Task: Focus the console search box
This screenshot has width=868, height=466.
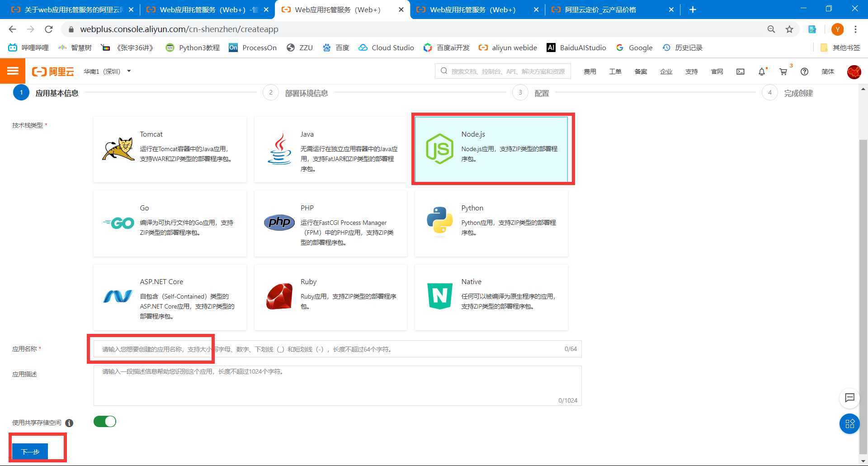Action: [x=503, y=71]
